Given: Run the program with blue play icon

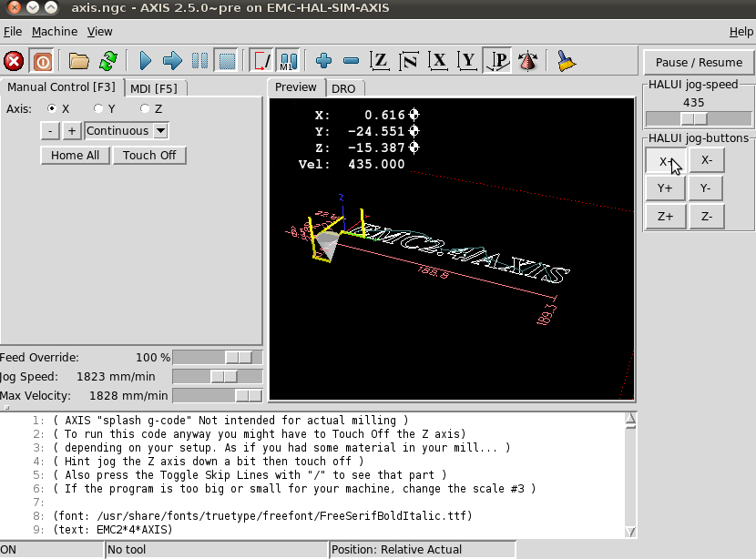Looking at the screenshot, I should pos(145,61).
